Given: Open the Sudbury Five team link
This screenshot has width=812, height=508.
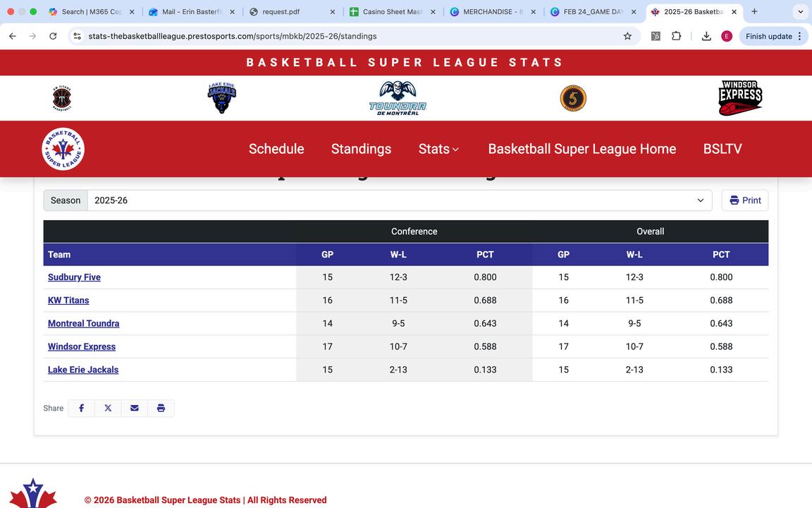Looking at the screenshot, I should point(74,277).
